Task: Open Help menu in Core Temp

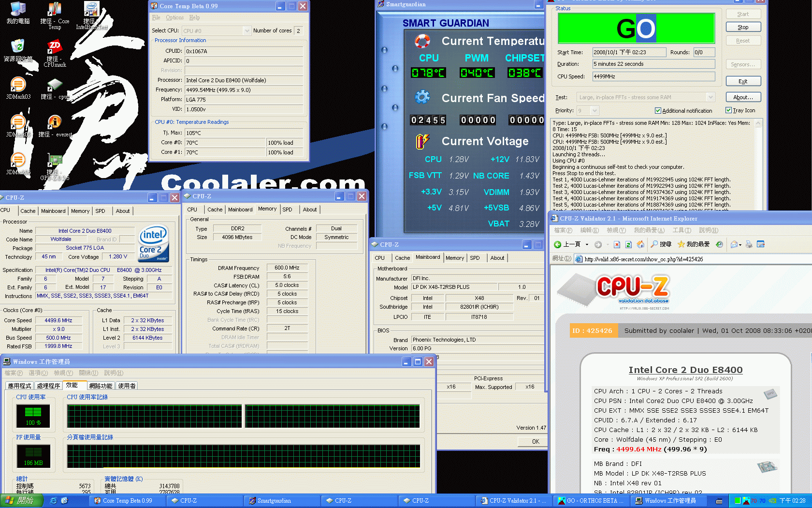Action: 194,17
